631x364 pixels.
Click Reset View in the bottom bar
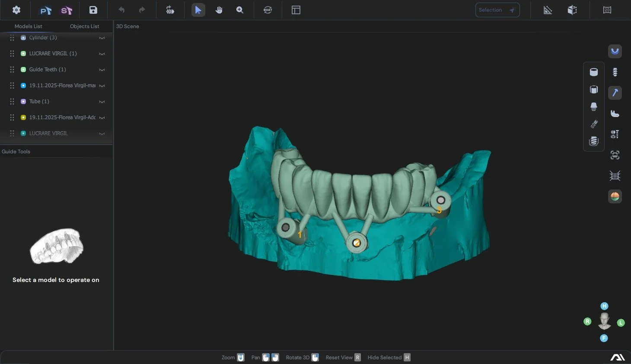click(x=339, y=357)
